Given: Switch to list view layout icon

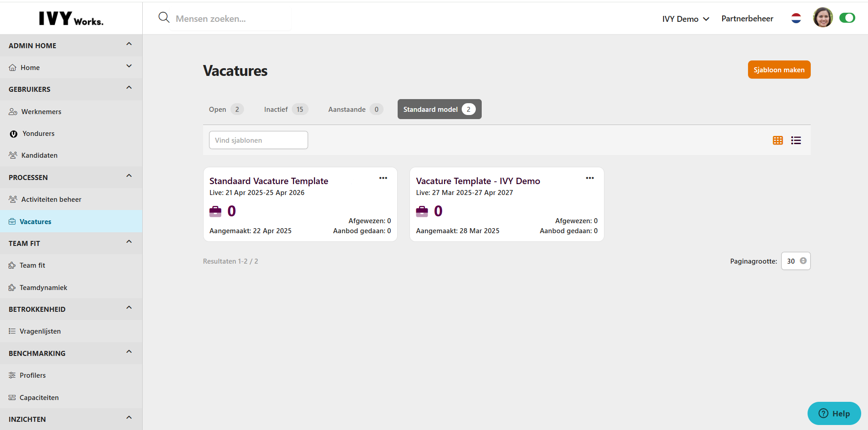Looking at the screenshot, I should tap(796, 140).
